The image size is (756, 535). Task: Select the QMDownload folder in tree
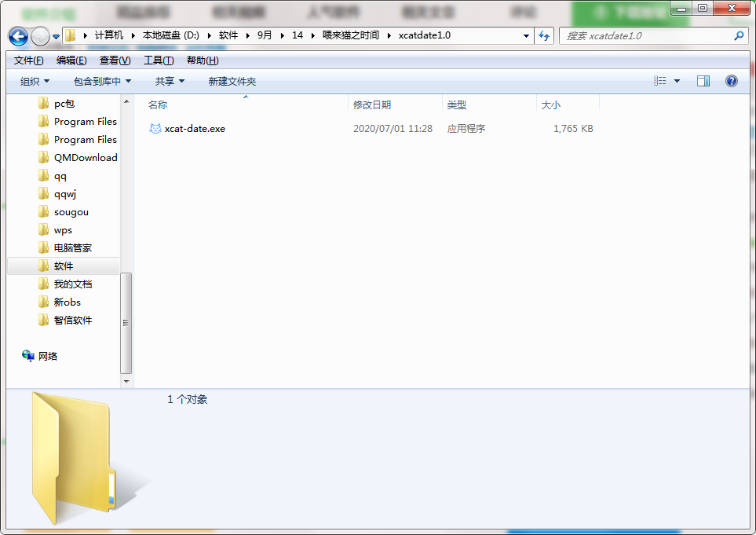(x=86, y=157)
